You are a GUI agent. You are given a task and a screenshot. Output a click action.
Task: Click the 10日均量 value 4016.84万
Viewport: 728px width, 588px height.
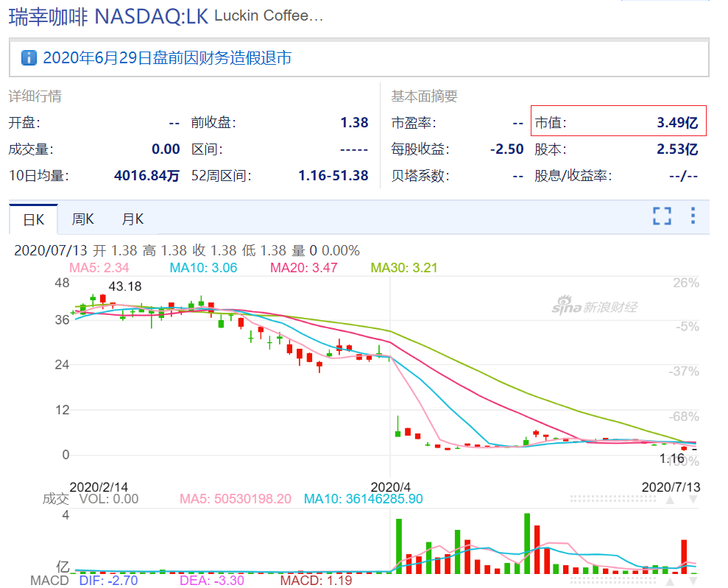(x=146, y=175)
